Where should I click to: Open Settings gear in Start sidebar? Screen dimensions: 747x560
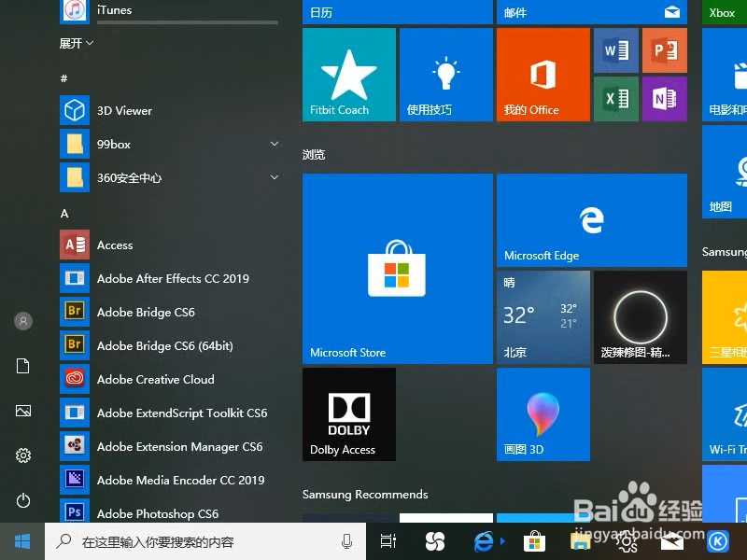[x=22, y=455]
